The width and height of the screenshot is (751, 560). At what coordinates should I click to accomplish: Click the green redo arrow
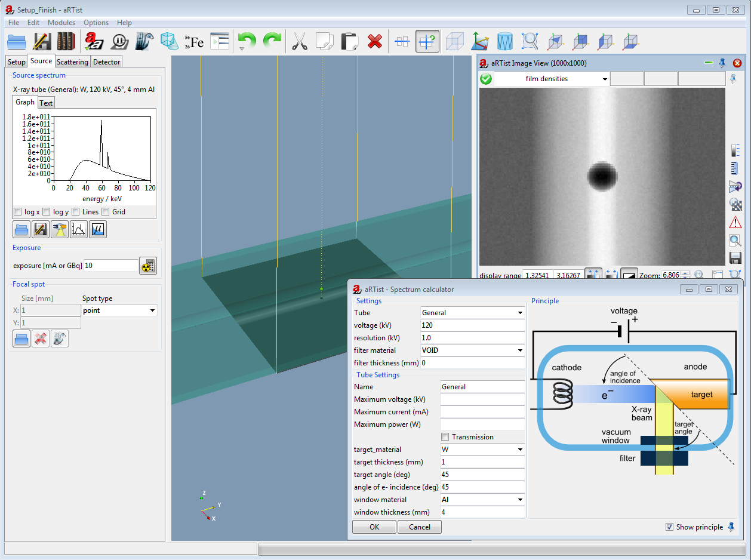coord(272,42)
